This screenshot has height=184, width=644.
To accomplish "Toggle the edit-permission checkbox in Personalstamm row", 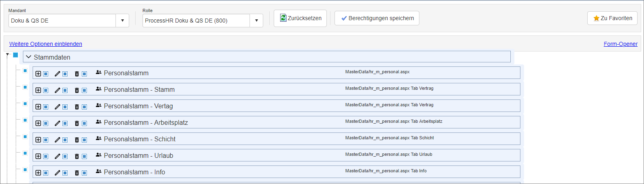I will (65, 74).
